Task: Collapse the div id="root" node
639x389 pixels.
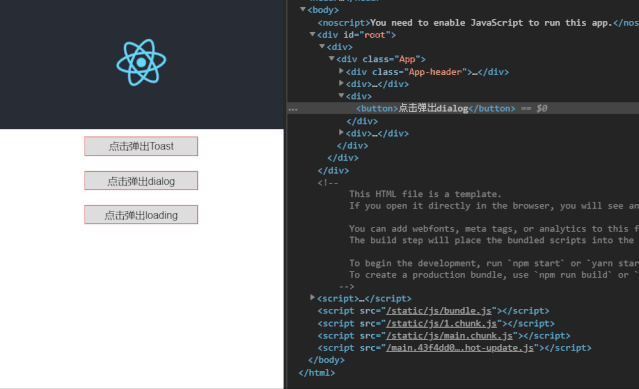Action: click(312, 34)
